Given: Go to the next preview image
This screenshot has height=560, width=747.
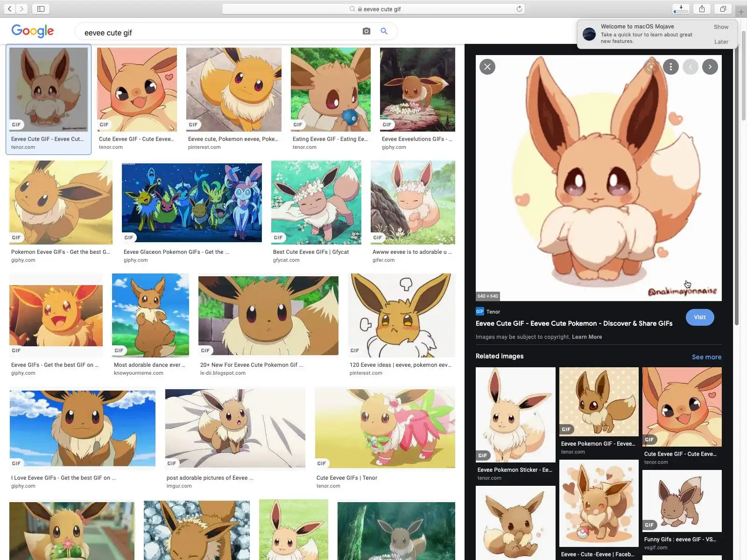Looking at the screenshot, I should [x=710, y=67].
